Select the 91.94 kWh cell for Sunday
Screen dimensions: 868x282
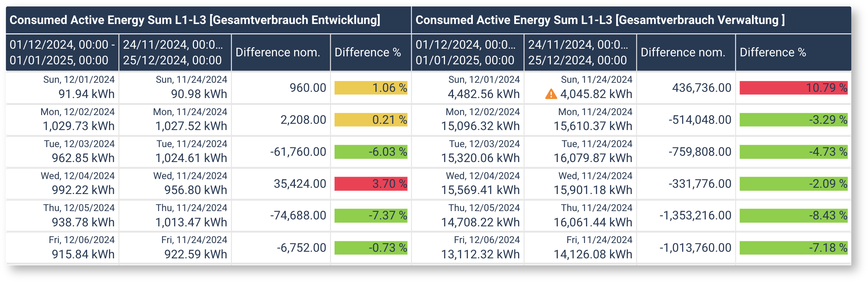86,94
